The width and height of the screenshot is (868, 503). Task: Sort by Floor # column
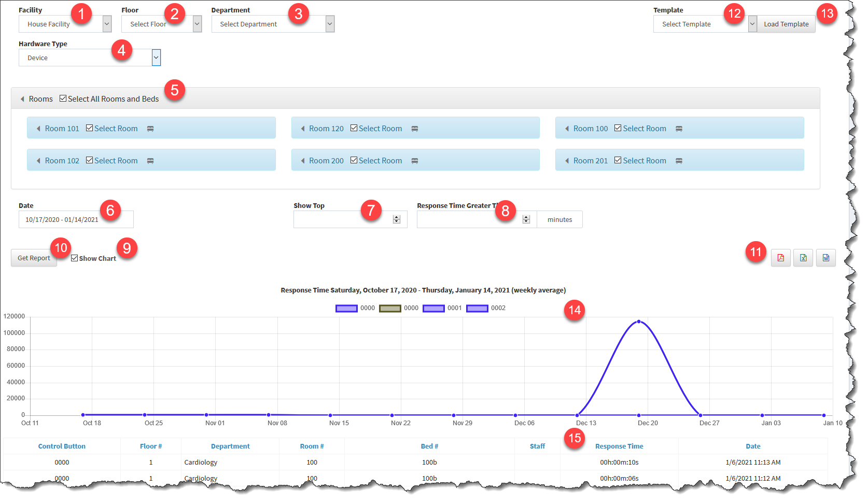(x=151, y=446)
